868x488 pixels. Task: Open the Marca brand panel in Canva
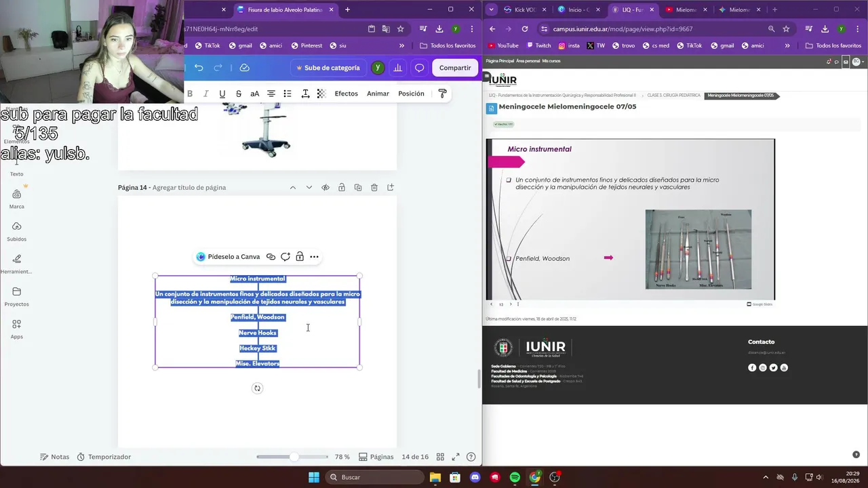[x=17, y=199]
